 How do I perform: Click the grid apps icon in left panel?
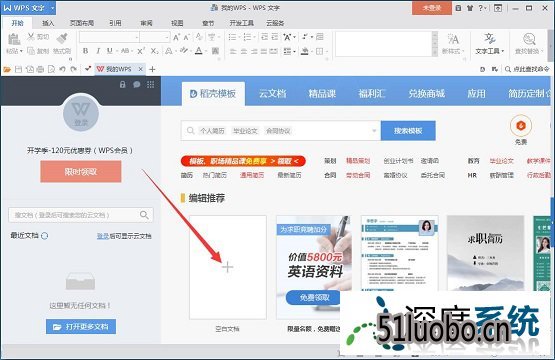point(150,85)
